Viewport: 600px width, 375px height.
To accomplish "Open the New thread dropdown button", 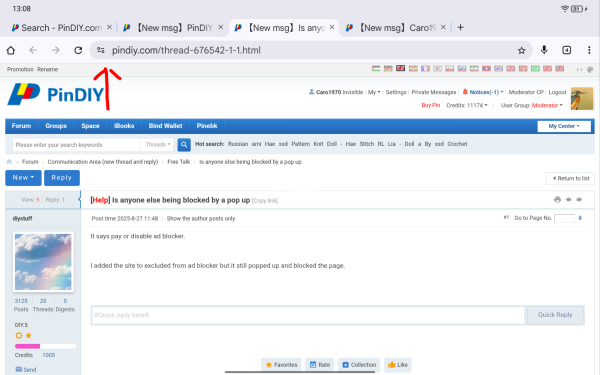I will point(23,178).
